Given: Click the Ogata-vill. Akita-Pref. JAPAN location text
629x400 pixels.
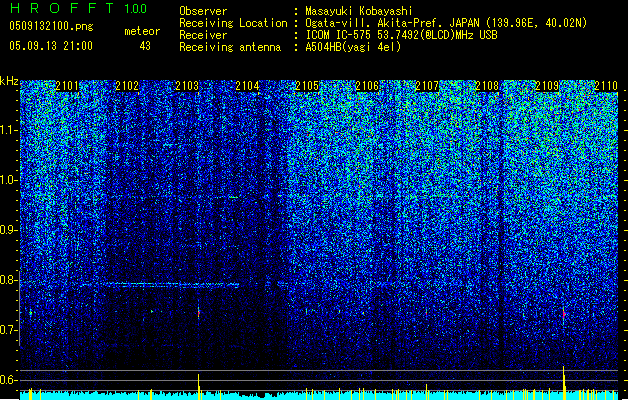Looking at the screenshot, I should coord(446,23).
